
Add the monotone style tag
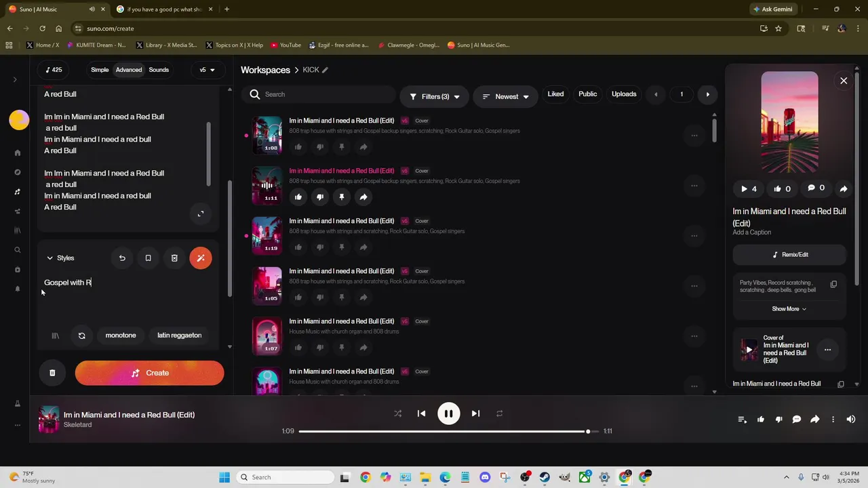point(121,335)
